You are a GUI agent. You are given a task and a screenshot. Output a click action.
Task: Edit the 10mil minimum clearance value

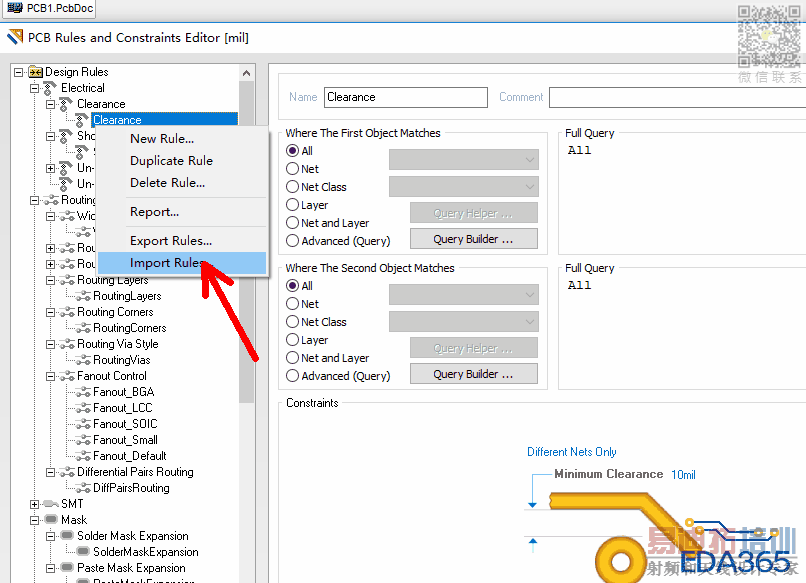(683, 475)
